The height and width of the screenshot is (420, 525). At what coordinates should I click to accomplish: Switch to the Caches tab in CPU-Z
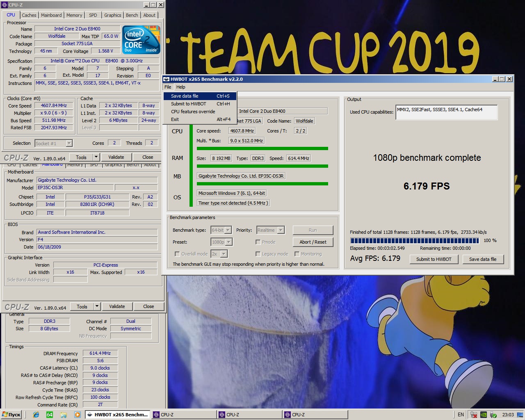(x=29, y=15)
